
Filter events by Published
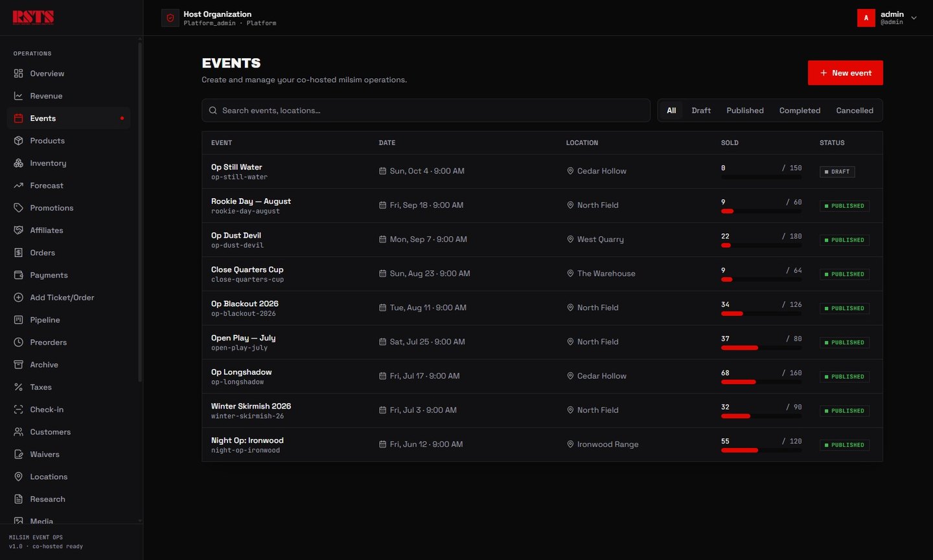(x=745, y=111)
